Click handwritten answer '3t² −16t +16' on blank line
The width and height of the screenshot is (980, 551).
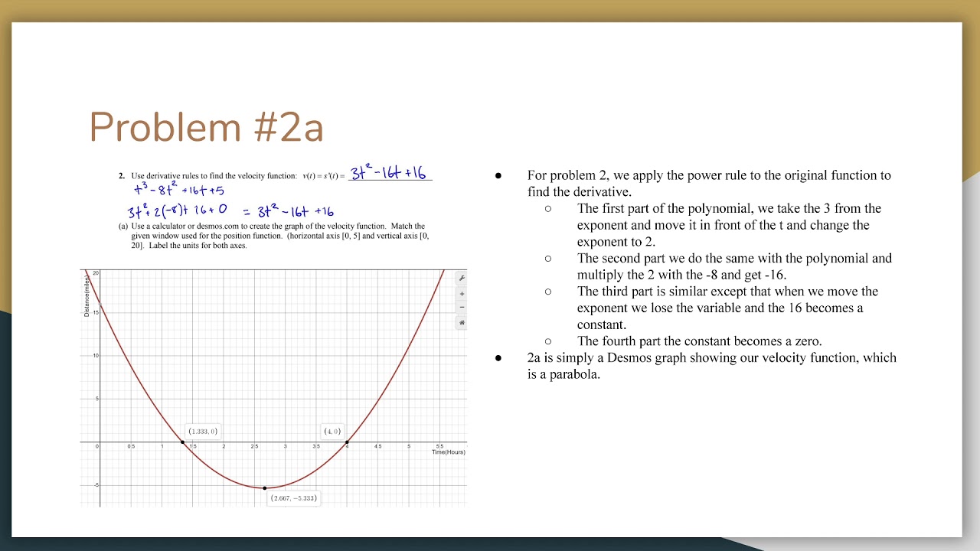click(x=387, y=172)
